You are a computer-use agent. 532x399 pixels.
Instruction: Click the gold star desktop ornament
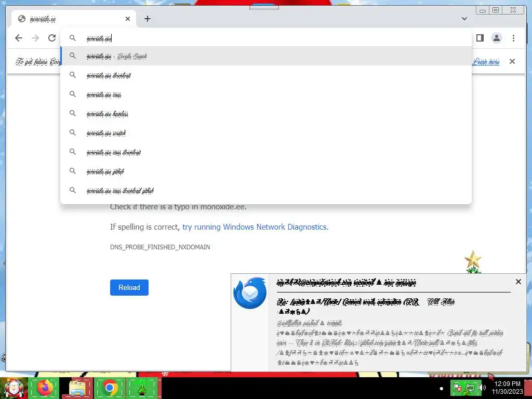(x=473, y=260)
